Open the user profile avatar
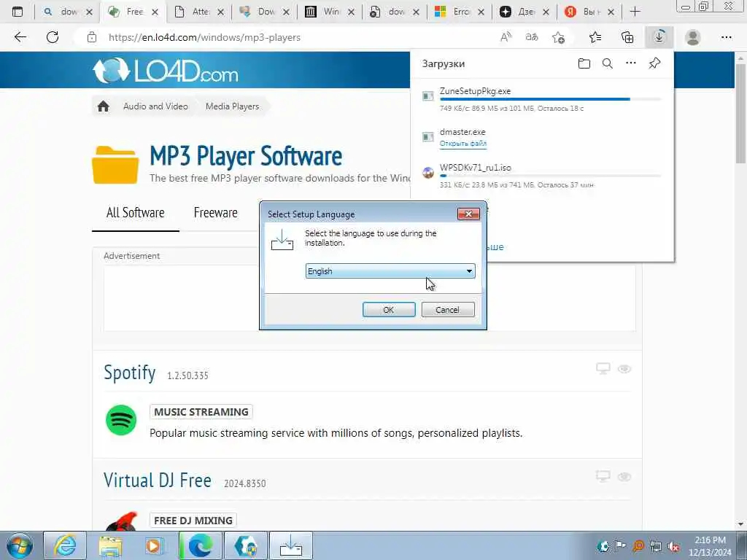The image size is (747, 560). (693, 37)
